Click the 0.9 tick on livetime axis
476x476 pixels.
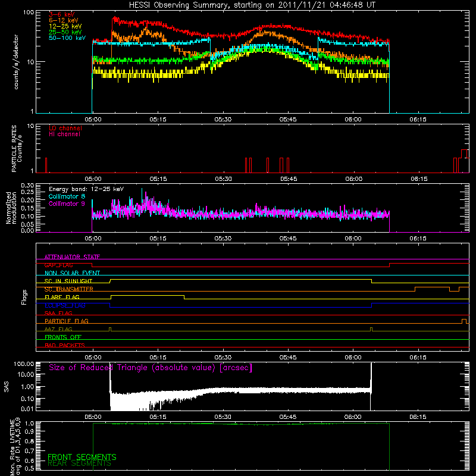pos(29,432)
